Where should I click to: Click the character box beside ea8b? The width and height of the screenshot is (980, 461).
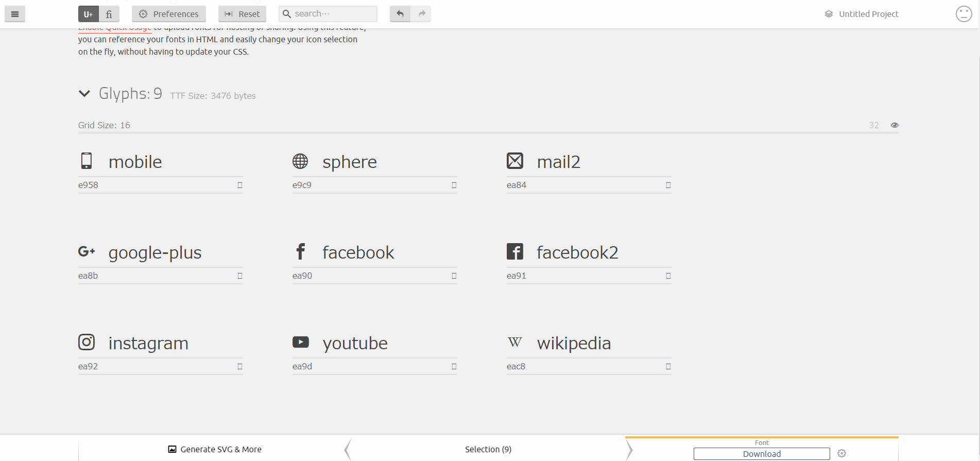coord(239,276)
